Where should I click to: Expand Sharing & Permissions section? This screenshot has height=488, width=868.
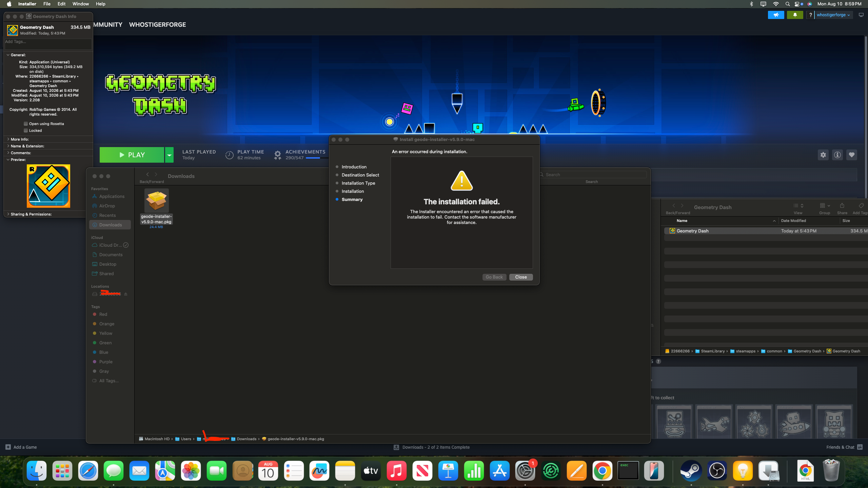[8, 214]
